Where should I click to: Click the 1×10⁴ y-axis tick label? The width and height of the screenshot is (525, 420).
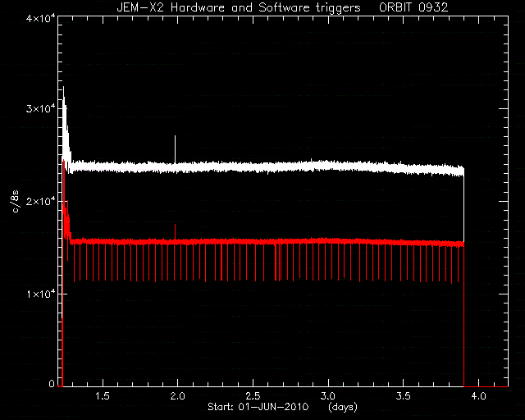[40, 294]
